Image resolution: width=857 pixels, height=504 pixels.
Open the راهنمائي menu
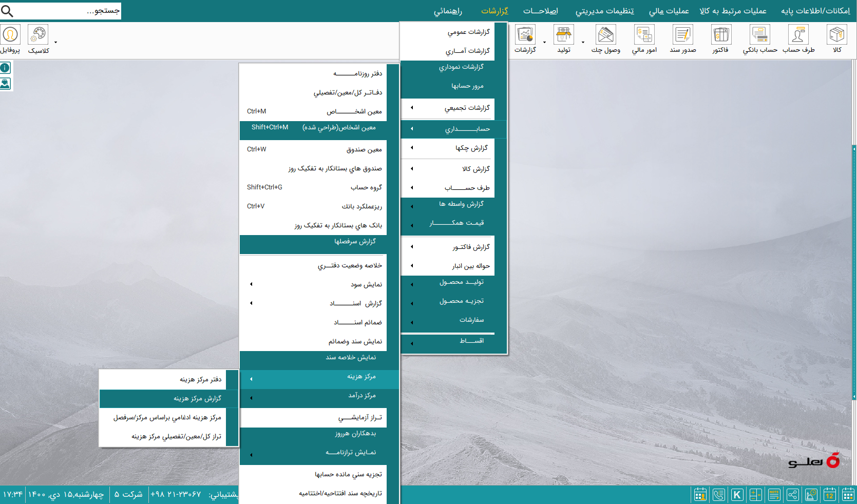(448, 11)
